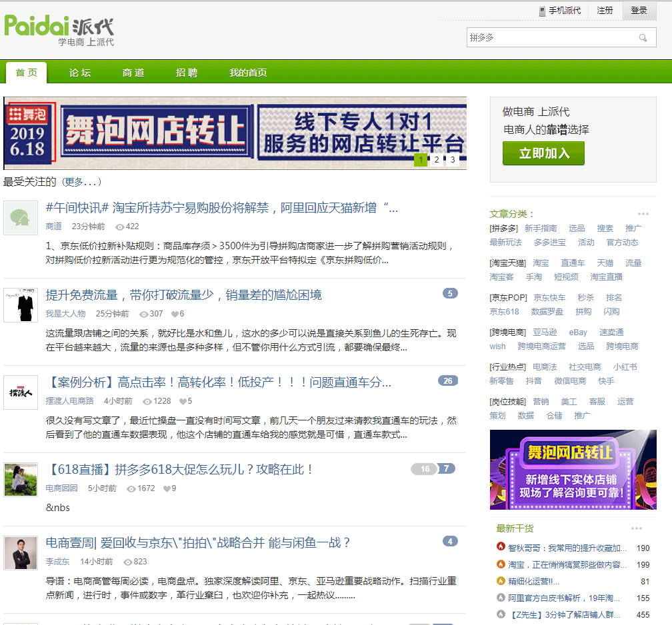Select 直通车 category under 淘宝天猫
The height and width of the screenshot is (625, 672).
572,263
